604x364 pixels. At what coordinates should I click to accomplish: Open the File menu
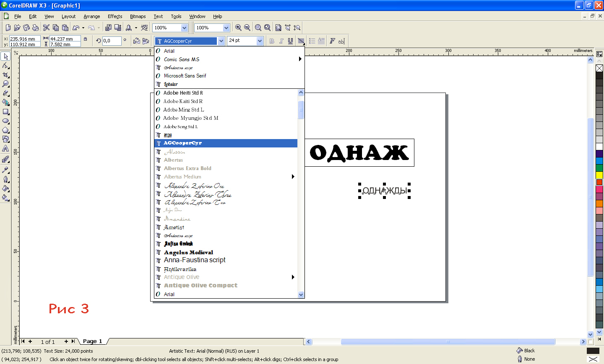point(18,16)
